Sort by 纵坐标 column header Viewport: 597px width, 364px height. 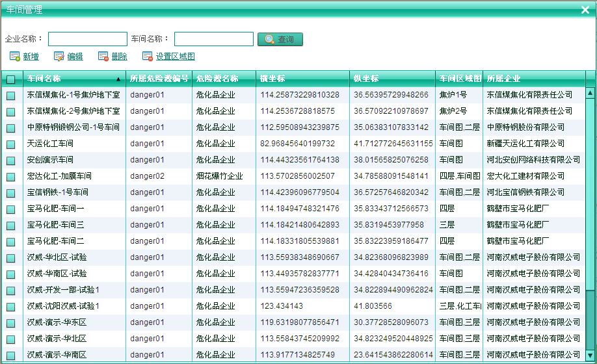[393, 79]
